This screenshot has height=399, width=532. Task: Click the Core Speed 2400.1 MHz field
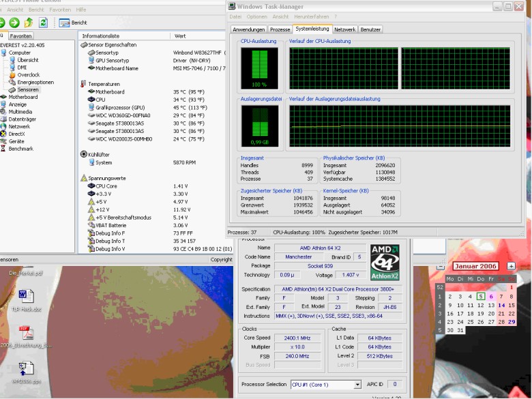coord(297,338)
